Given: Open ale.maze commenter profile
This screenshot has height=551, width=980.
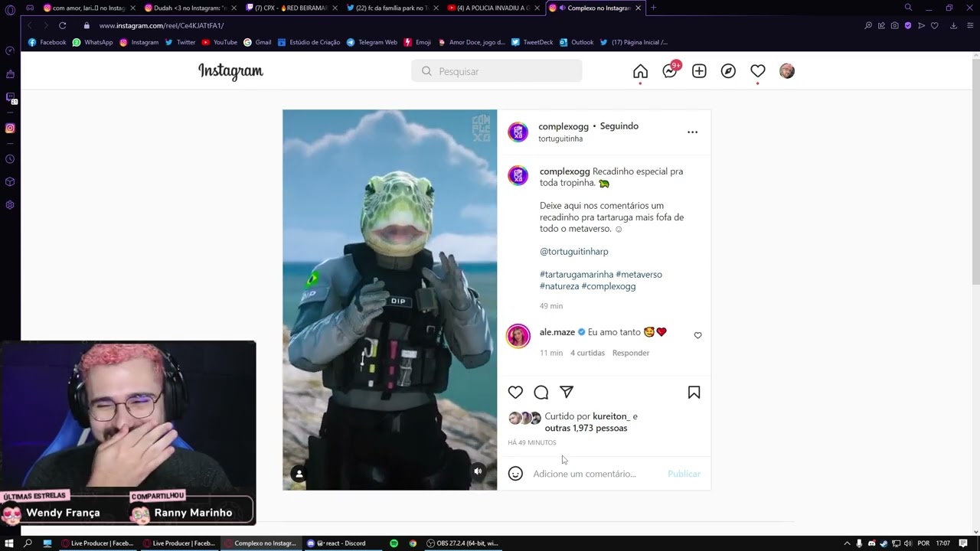Looking at the screenshot, I should (557, 332).
